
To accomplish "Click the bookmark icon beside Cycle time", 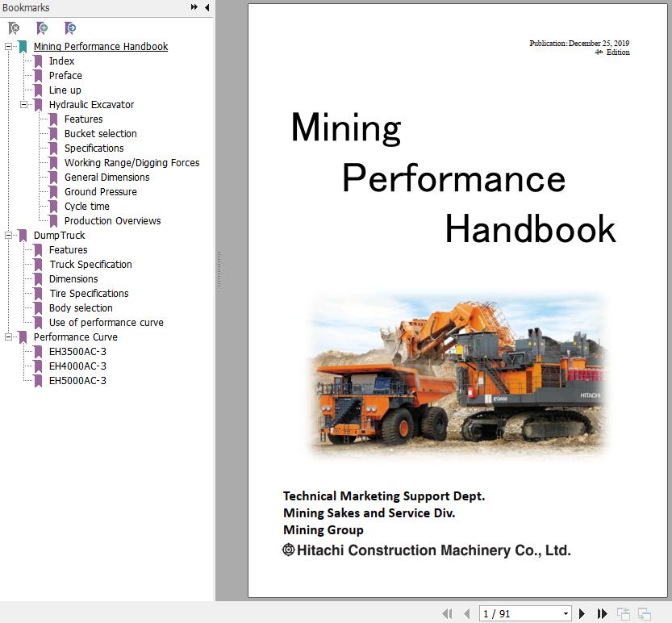I will click(53, 207).
